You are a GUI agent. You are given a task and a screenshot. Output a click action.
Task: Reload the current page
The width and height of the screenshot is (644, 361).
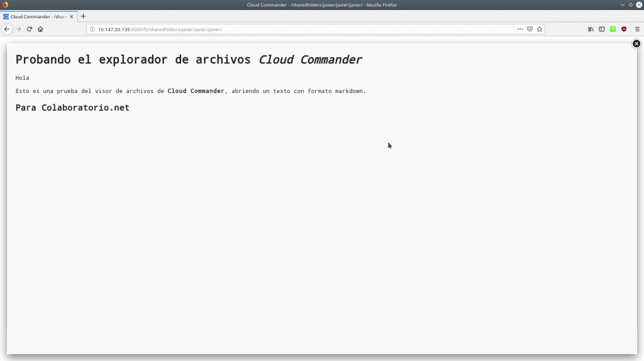click(x=29, y=29)
